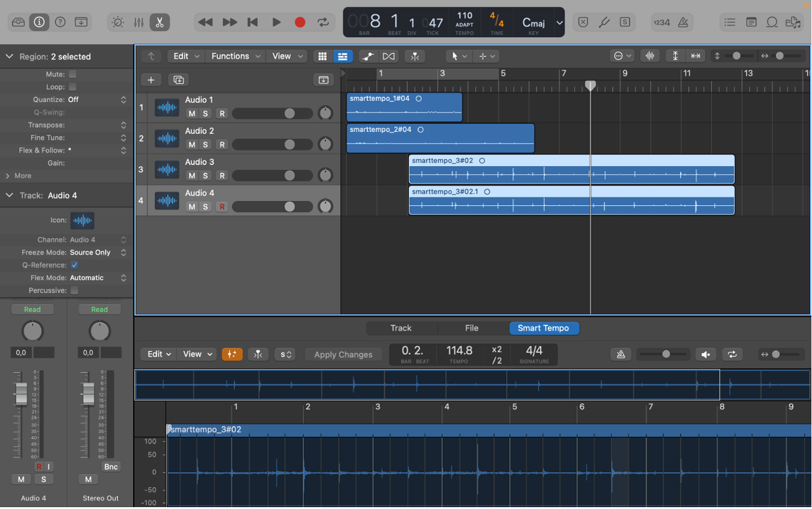
Task: Open tracks area View menu
Action: coord(288,56)
